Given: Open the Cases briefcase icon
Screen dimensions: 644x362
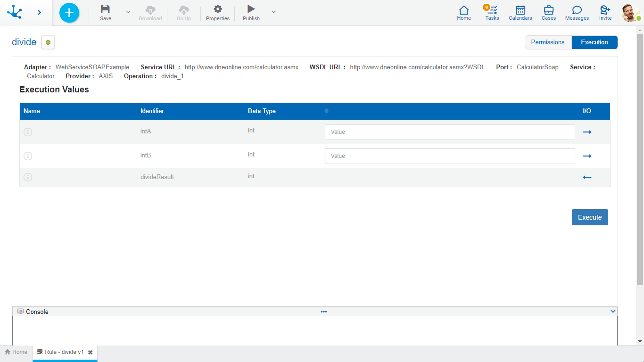Looking at the screenshot, I should 548,13.
